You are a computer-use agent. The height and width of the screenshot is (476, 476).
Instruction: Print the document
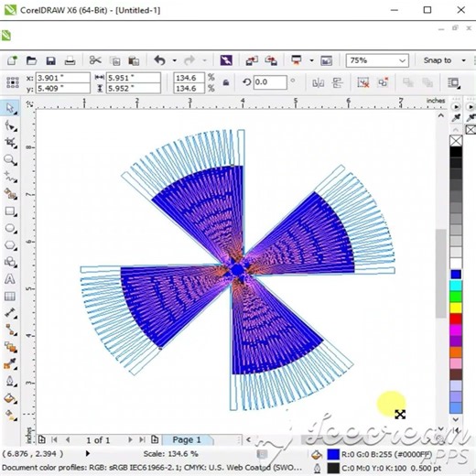(70, 60)
